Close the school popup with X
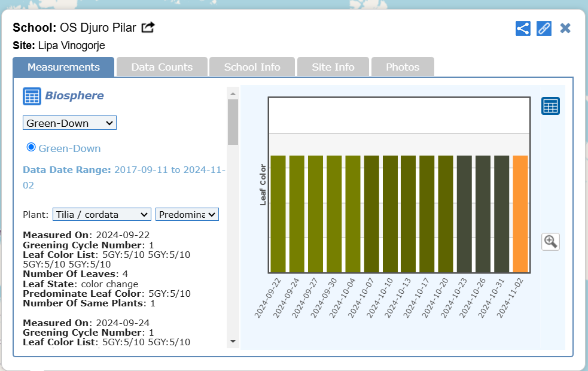 (565, 28)
